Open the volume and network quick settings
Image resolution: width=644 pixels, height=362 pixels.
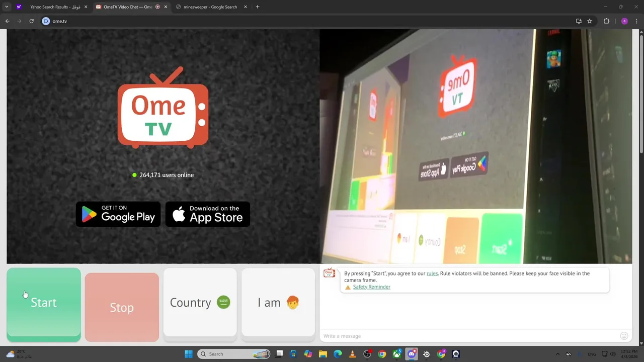pyautogui.click(x=610, y=354)
